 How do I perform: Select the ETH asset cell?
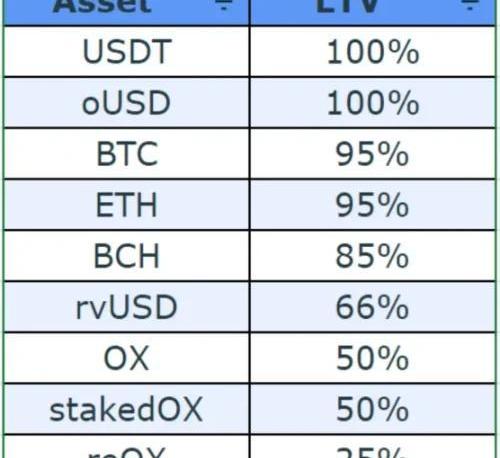(x=126, y=205)
